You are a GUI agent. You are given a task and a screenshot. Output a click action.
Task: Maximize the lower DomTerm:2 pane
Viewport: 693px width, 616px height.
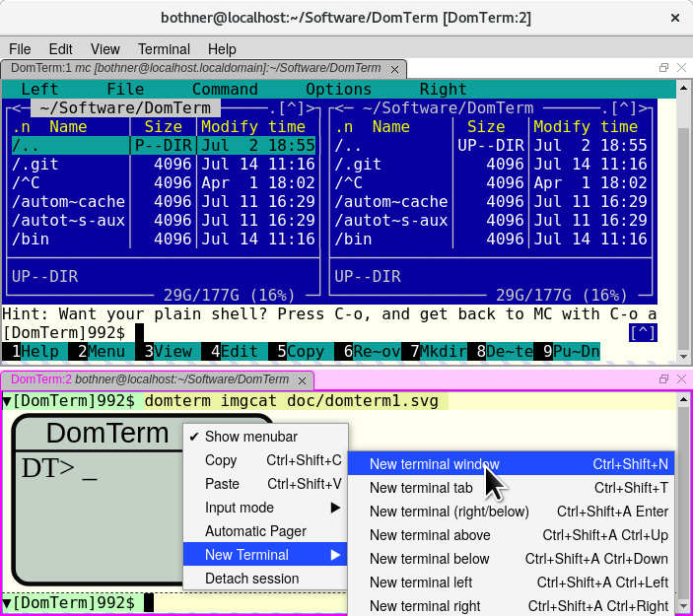coord(663,378)
